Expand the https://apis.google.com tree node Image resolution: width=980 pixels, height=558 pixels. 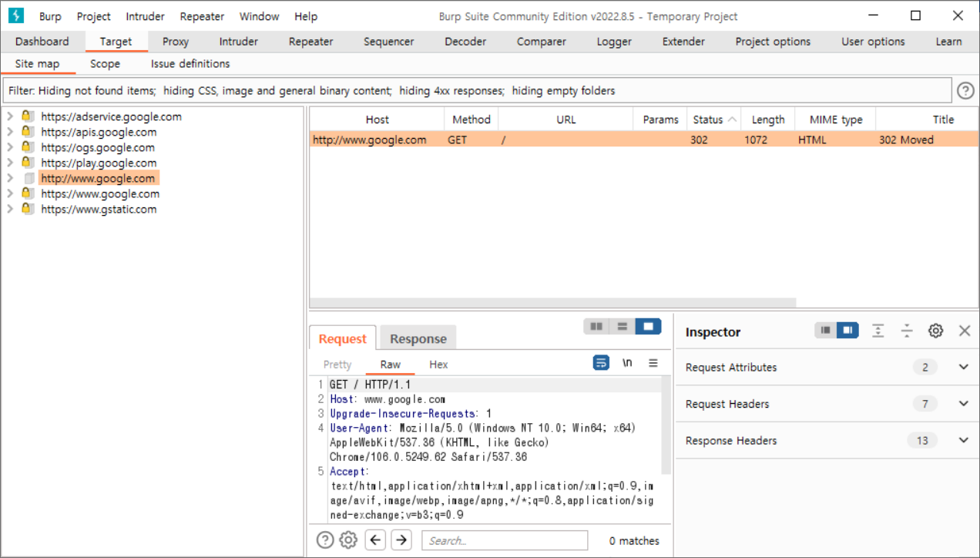[x=10, y=132]
